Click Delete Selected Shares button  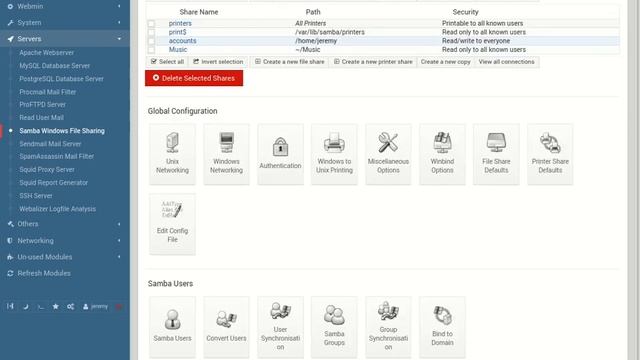[194, 78]
